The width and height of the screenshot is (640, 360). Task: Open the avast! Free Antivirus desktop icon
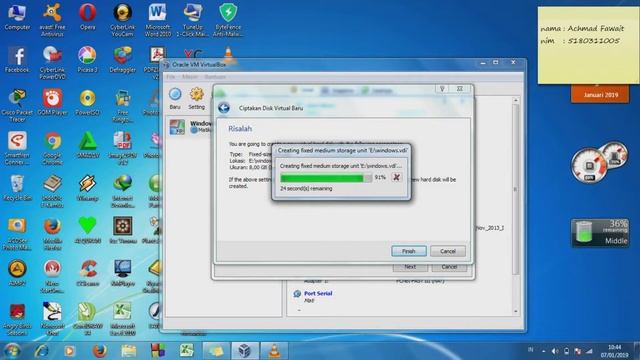(52, 20)
